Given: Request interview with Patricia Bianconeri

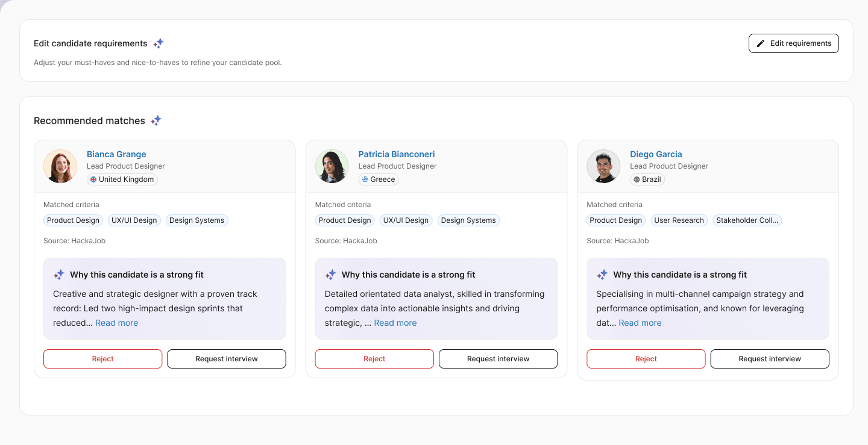Looking at the screenshot, I should 498,359.
